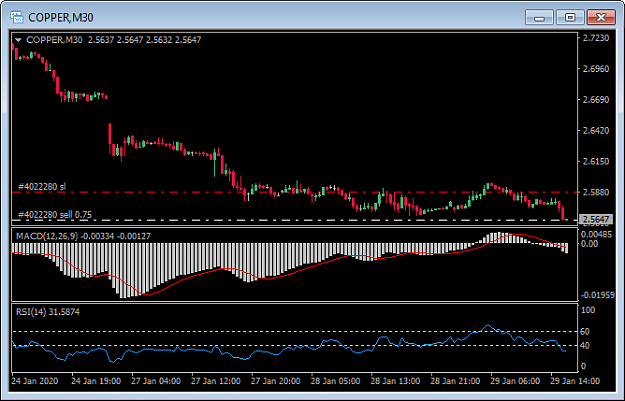Click the 27 Jan 12:00 time label
The image size is (625, 401).
216,381
